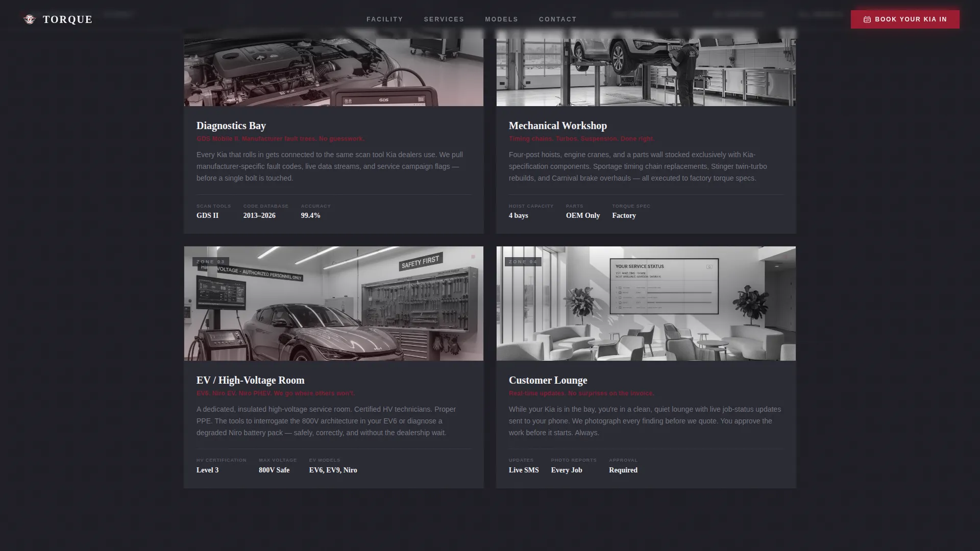Click the 800V Safe max voltage value

(274, 470)
